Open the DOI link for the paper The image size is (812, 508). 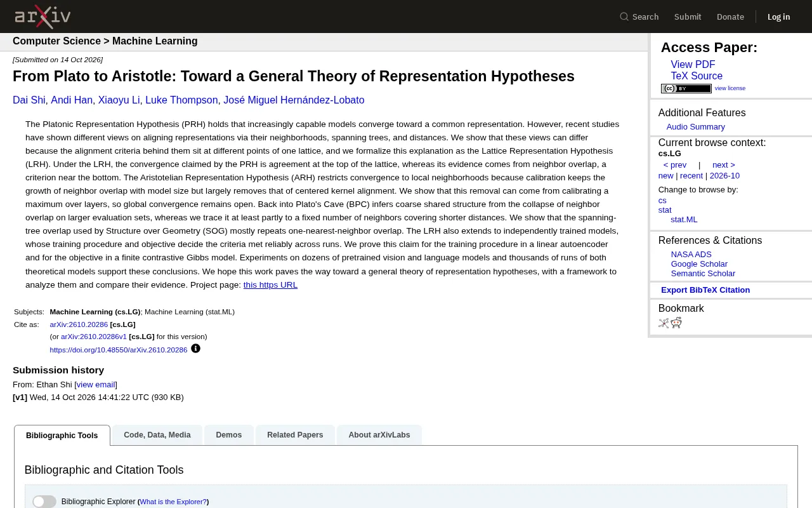click(119, 350)
